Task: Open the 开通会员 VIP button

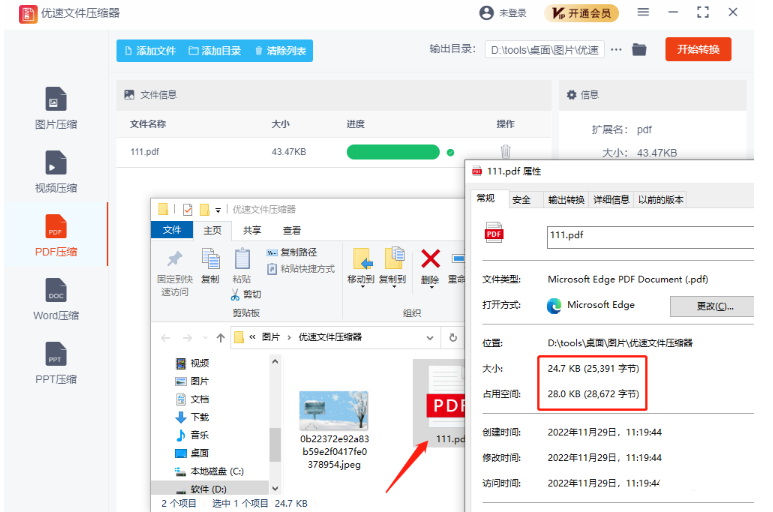Action: [581, 13]
